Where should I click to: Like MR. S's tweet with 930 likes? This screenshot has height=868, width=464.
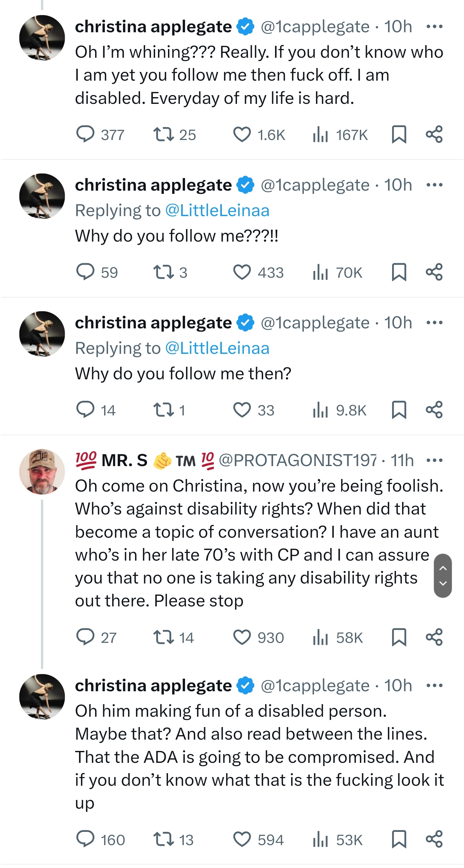pos(242,637)
